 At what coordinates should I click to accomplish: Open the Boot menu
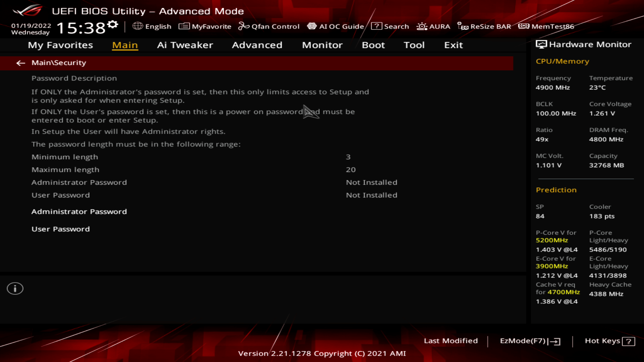(373, 45)
